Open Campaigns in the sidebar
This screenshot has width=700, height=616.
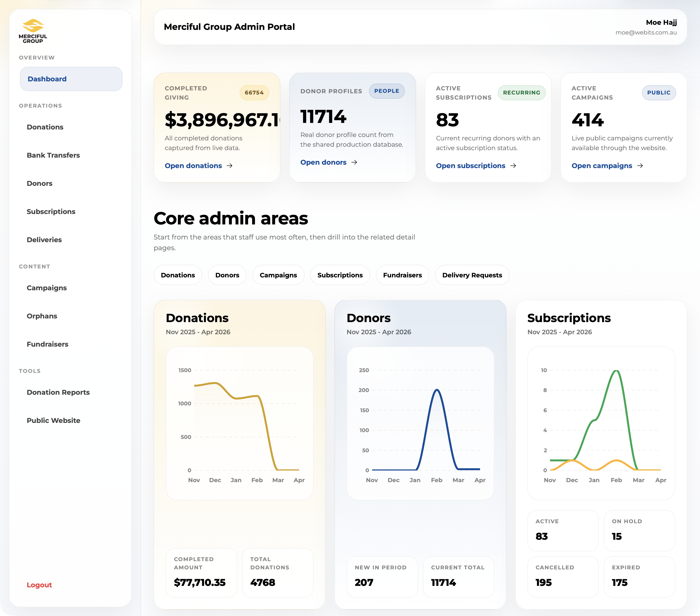(47, 288)
